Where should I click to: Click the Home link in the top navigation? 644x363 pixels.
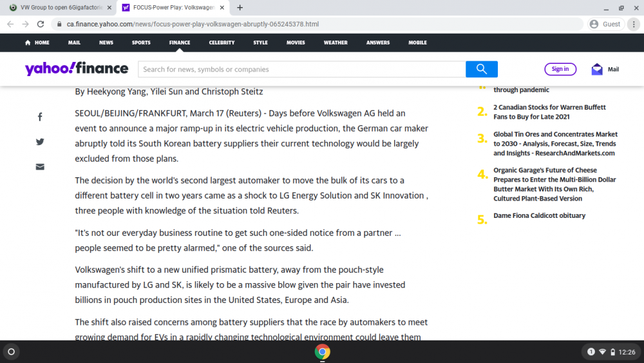coord(37,43)
